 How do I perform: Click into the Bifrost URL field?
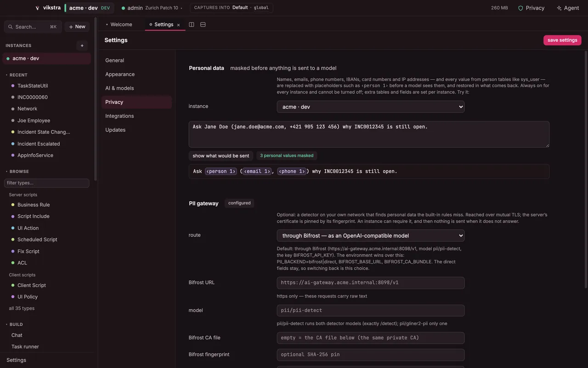(x=371, y=283)
